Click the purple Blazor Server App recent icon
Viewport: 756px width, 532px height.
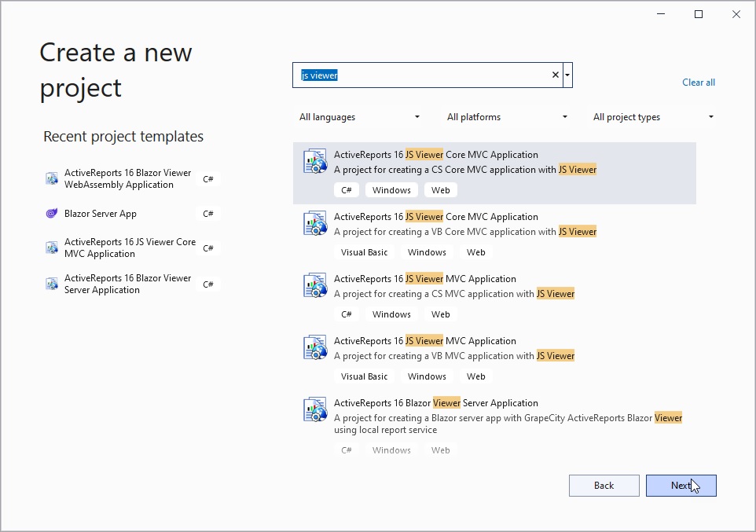click(52, 213)
